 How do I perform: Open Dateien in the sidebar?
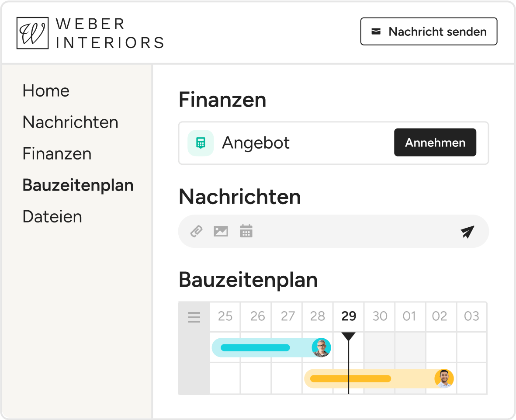52,217
